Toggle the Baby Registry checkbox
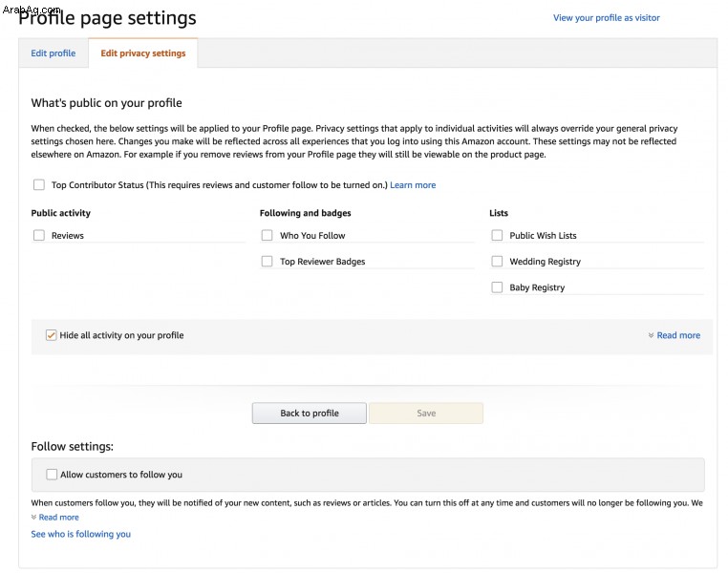Screen dimensions: 728x573 [497, 287]
